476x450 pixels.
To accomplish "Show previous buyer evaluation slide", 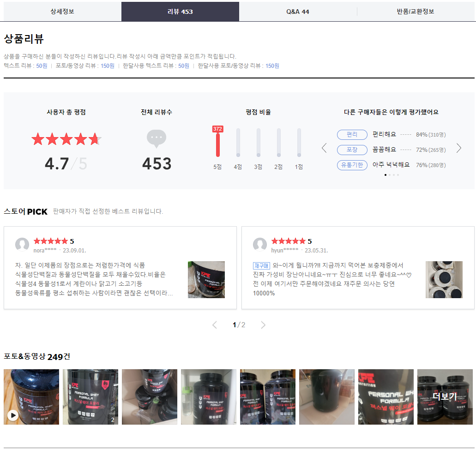I will [324, 148].
